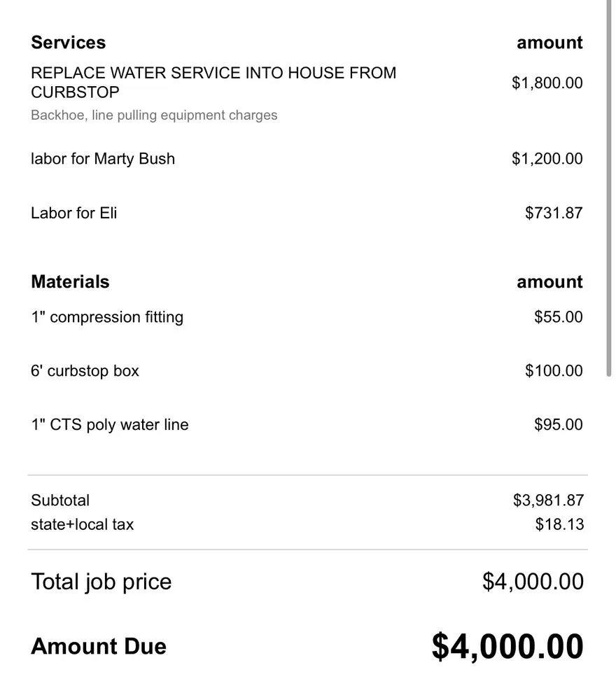
Task: Select the 1" CTS poly water line item
Action: tap(110, 425)
